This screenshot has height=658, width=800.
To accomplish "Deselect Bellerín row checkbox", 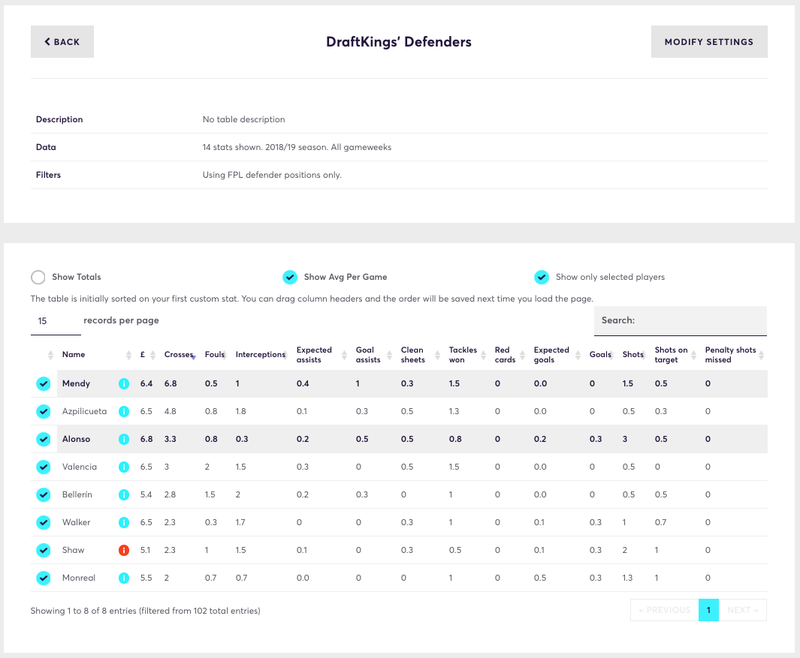I will (x=43, y=495).
